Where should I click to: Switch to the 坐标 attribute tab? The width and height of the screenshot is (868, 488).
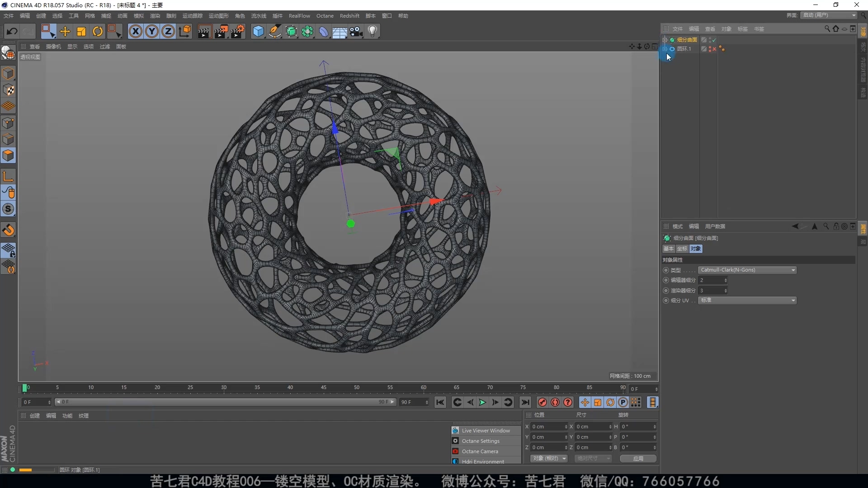point(682,249)
